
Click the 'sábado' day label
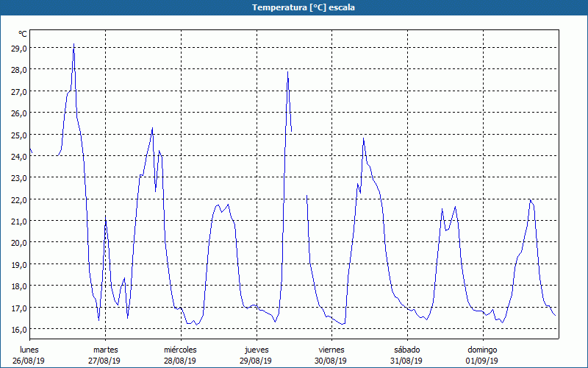407,350
